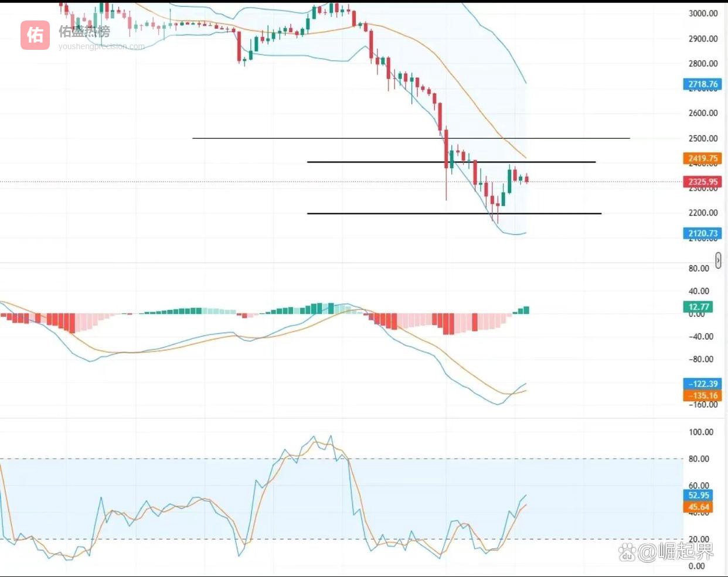The height and width of the screenshot is (577, 728).
Task: Click the paw icon in bottom-right watermark
Action: point(627,551)
